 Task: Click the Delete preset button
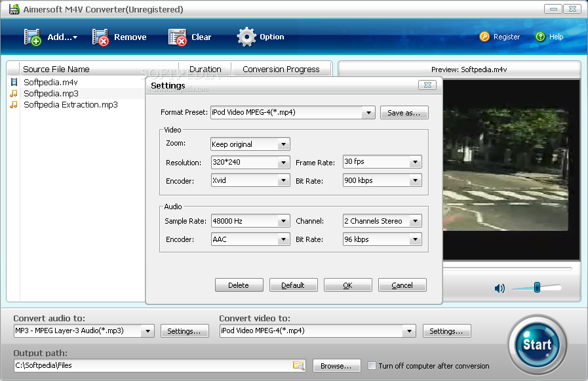pos(239,285)
